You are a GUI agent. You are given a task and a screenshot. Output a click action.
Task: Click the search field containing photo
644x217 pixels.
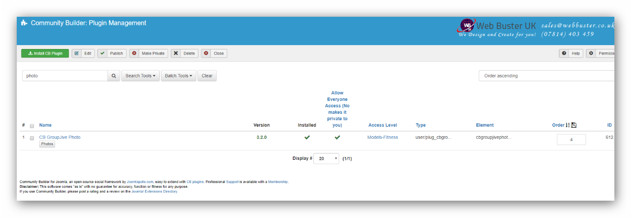(65, 76)
